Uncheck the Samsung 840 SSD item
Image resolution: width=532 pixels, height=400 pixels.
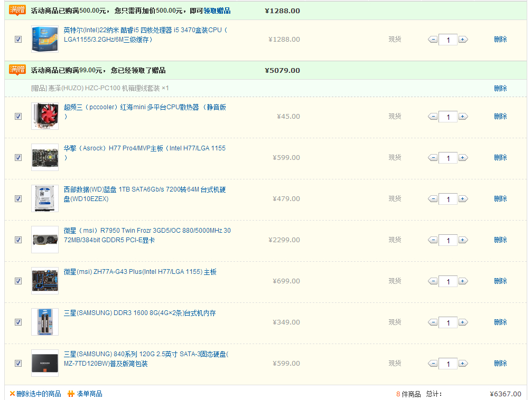coord(18,363)
